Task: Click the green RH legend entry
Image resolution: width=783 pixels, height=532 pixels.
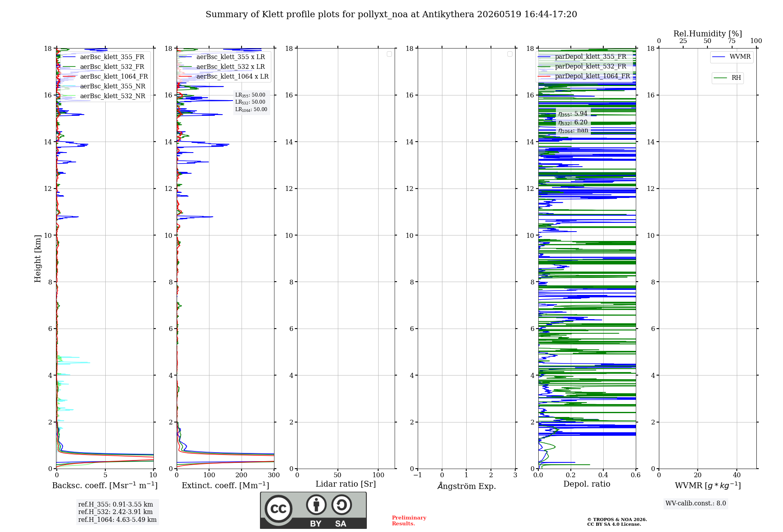Action: coord(727,78)
